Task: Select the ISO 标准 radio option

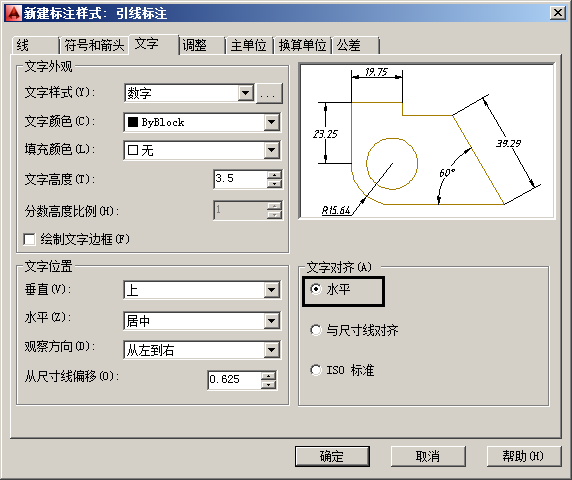Action: 316,370
